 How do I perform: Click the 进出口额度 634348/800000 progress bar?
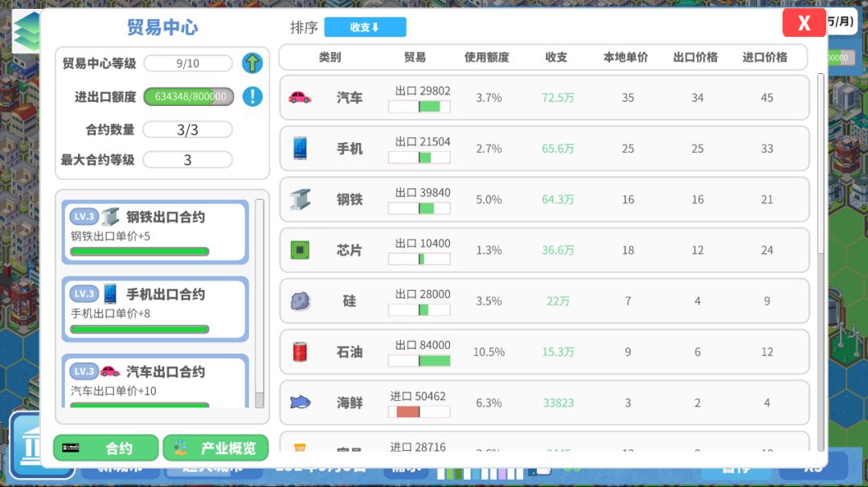click(x=189, y=96)
